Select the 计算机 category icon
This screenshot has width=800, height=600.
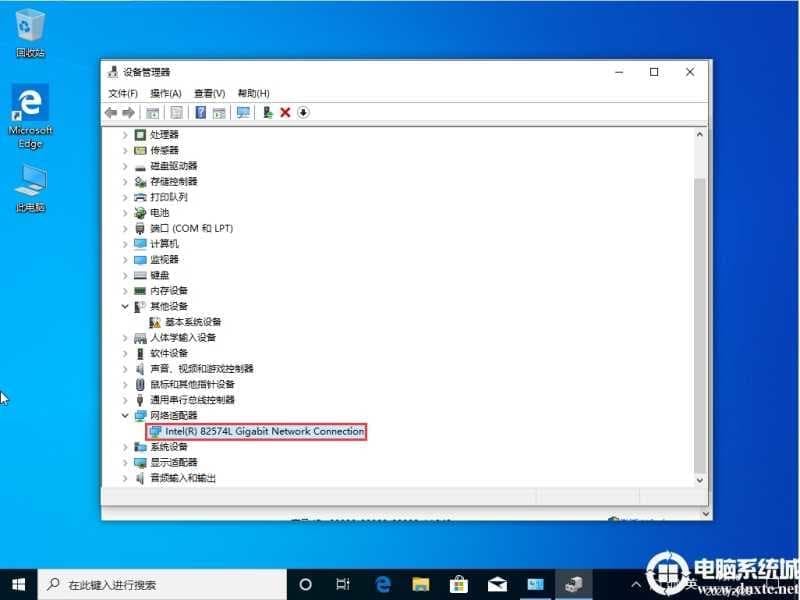click(140, 244)
